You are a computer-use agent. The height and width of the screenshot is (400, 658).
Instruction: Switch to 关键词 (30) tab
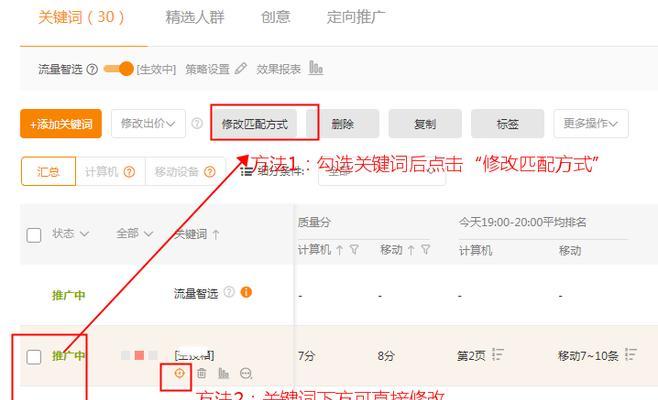pos(81,17)
